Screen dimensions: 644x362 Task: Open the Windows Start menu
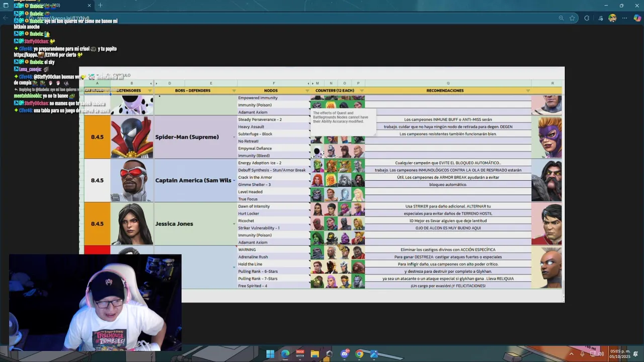pos(270,354)
